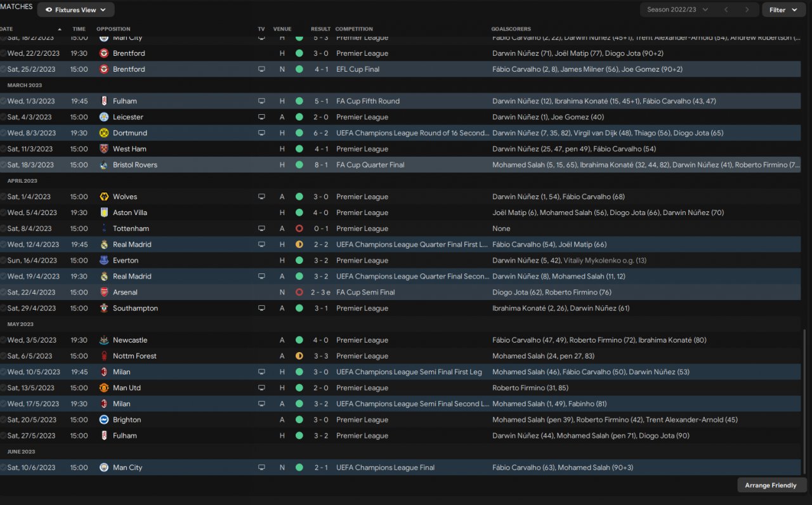The height and width of the screenshot is (505, 812).
Task: Click the Milan crest on the 10/5/2023 row
Action: 104,372
